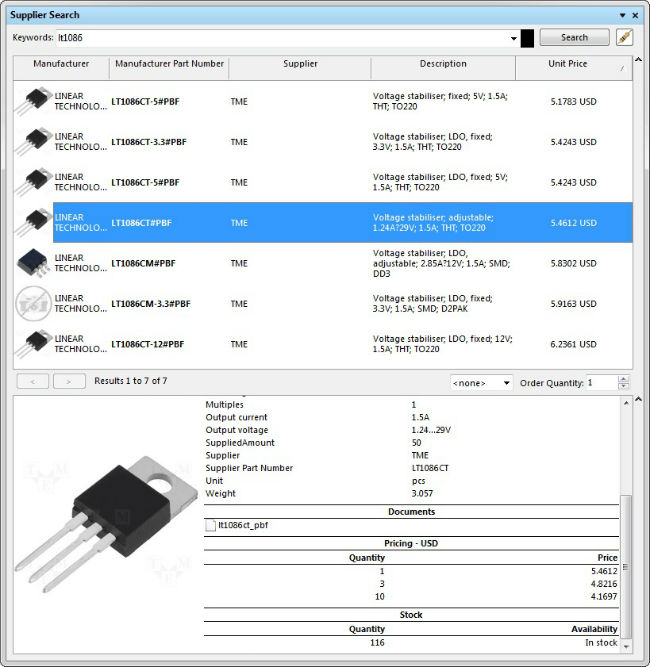Viewport: 650px width, 667px height.
Task: Sort by Manufacturer Part Number column header
Action: [169, 67]
